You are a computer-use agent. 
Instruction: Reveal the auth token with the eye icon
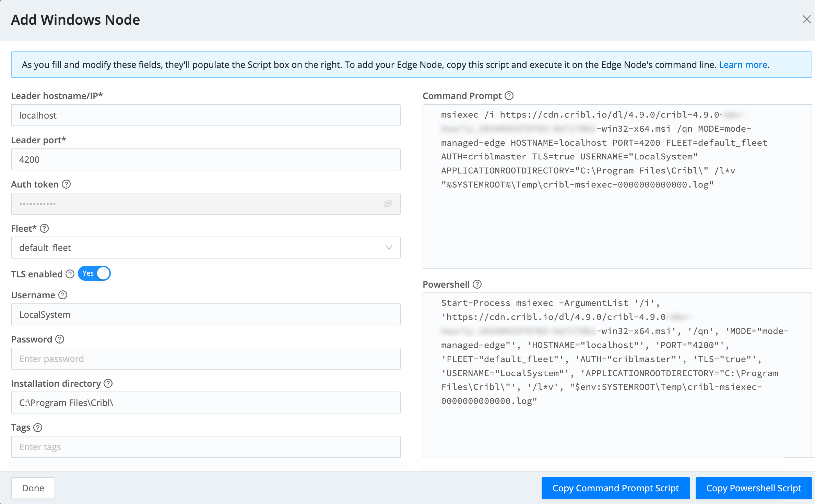pos(388,204)
